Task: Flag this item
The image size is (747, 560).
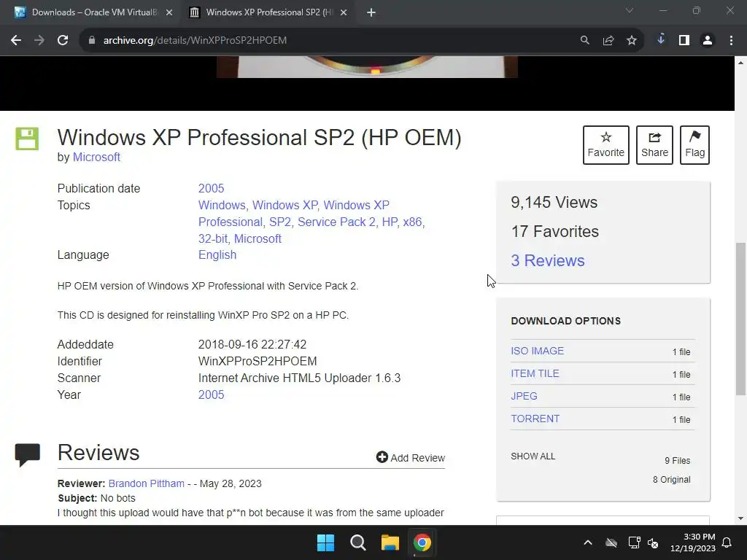Action: click(x=694, y=145)
